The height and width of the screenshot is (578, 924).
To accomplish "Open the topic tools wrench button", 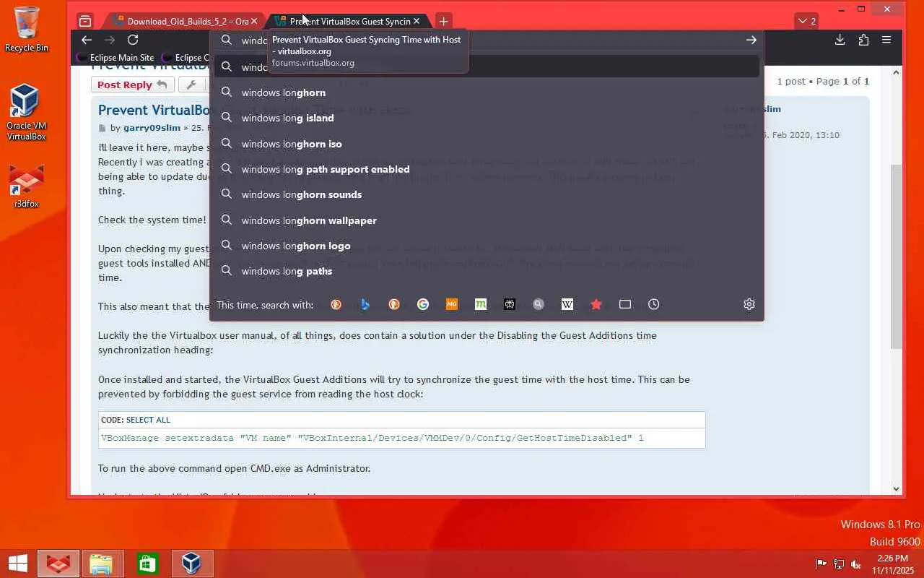I will [191, 85].
